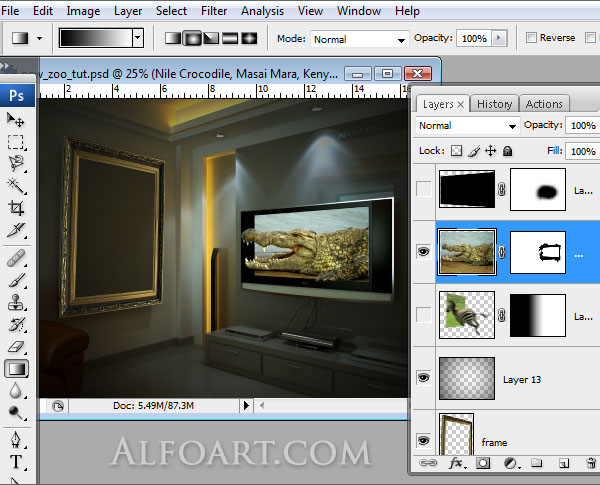Screen dimensions: 600x485
Task: Open the layer blend mode dropdown
Action: point(466,126)
